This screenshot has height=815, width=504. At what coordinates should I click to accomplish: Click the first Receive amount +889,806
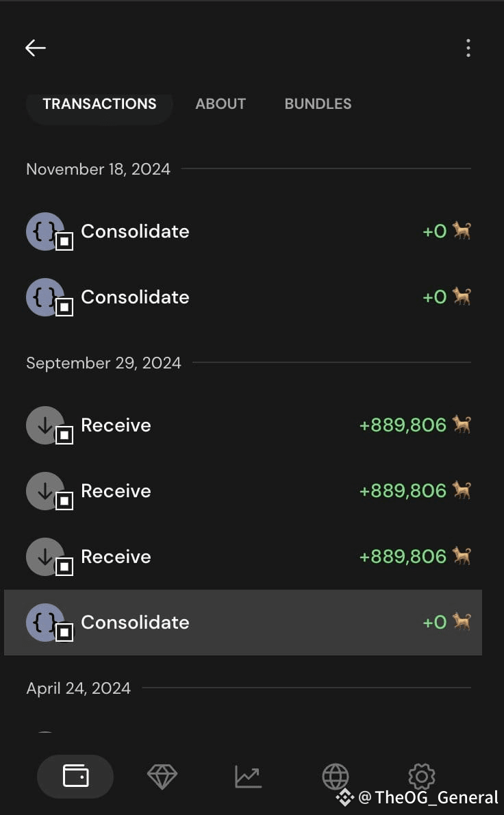coord(403,425)
